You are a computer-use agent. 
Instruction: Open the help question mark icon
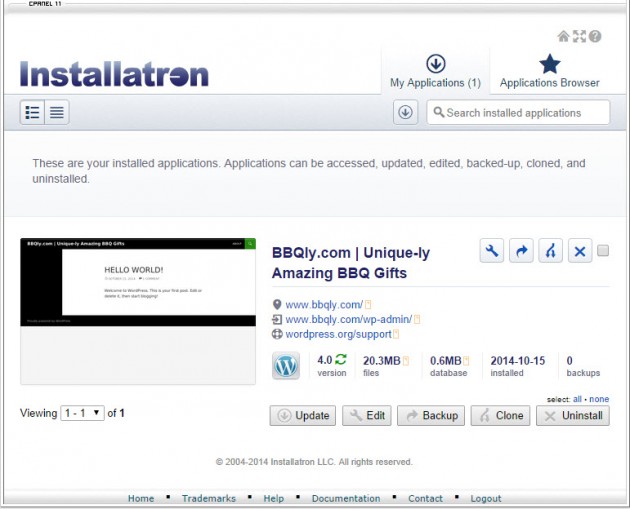coord(595,37)
